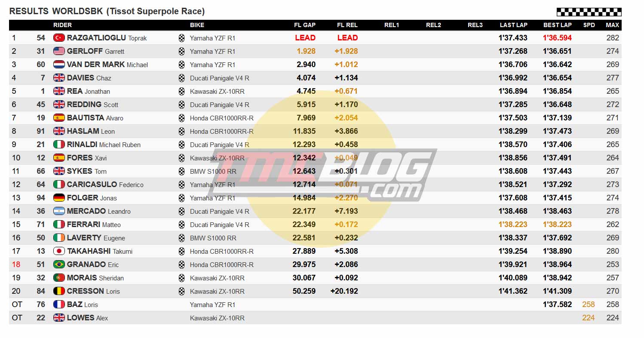This screenshot has width=644, height=338.
Task: Click the red best lap time 1'36.594
Action: pos(558,38)
